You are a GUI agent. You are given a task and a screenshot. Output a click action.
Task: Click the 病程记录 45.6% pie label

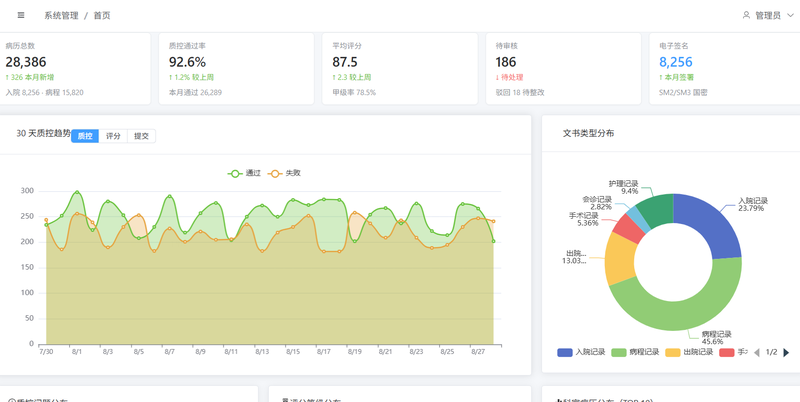(716, 338)
